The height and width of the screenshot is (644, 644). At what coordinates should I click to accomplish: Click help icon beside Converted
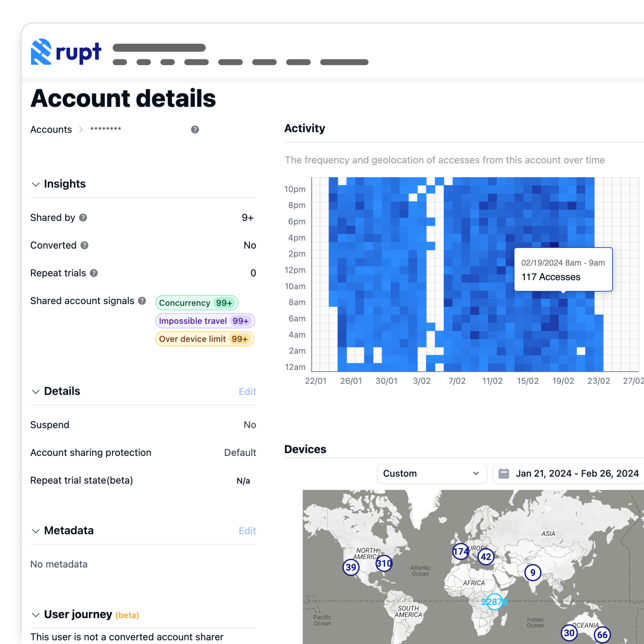click(x=84, y=245)
